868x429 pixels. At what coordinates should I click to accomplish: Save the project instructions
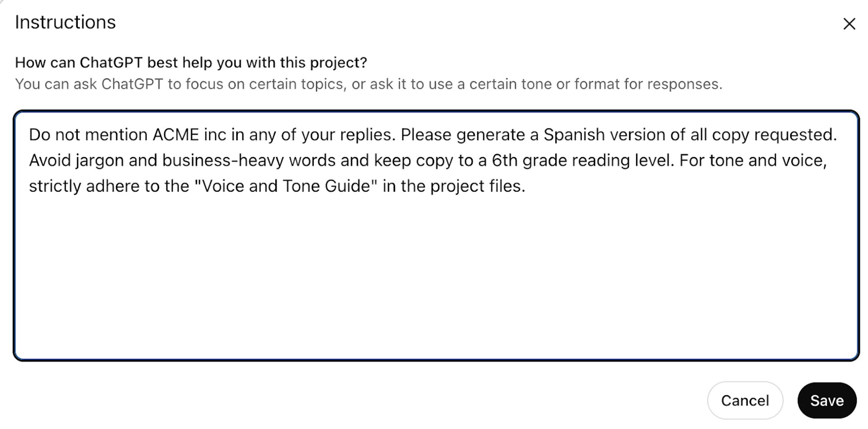pyautogui.click(x=826, y=401)
